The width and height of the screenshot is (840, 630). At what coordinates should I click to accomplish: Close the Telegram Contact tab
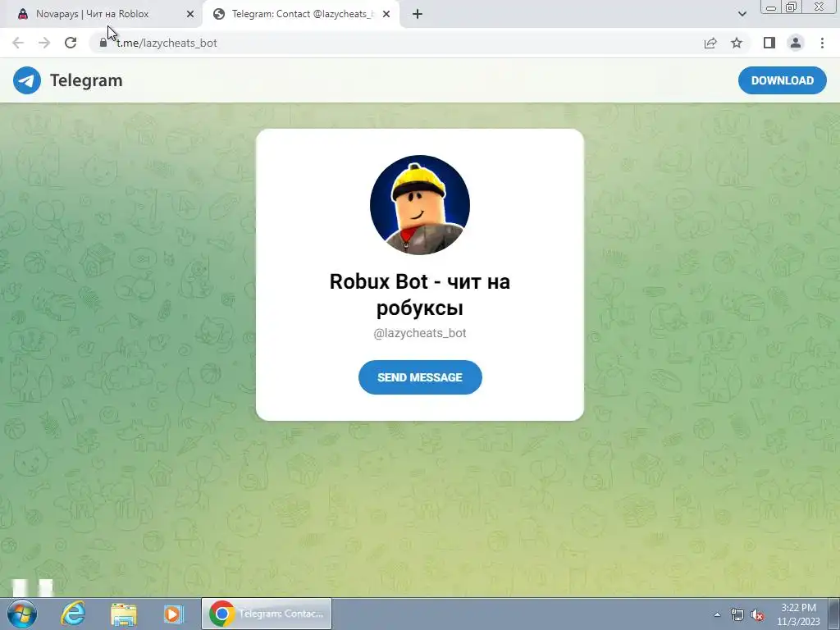click(x=386, y=15)
